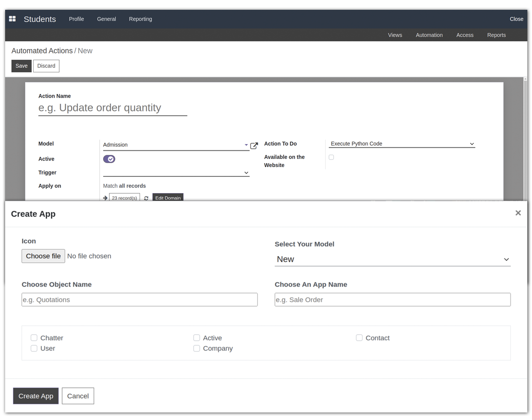Enable the Chatter checkbox
Screen dimensions: 532x420
[x=34, y=338]
